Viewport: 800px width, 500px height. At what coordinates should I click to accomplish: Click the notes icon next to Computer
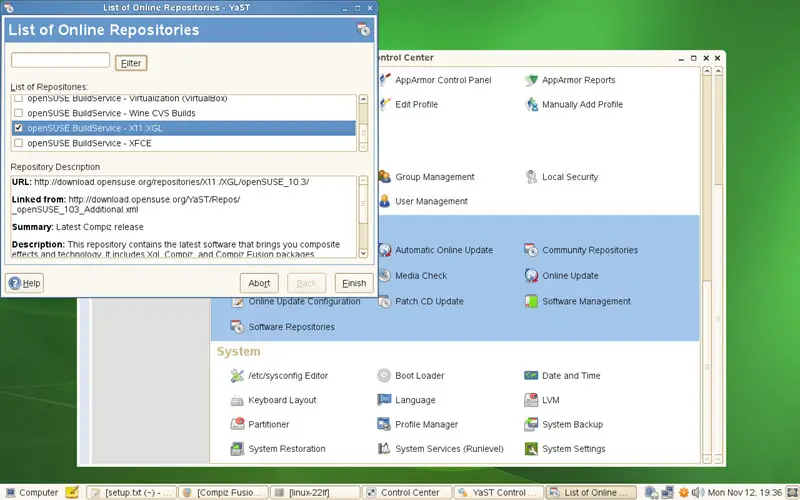[x=72, y=492]
